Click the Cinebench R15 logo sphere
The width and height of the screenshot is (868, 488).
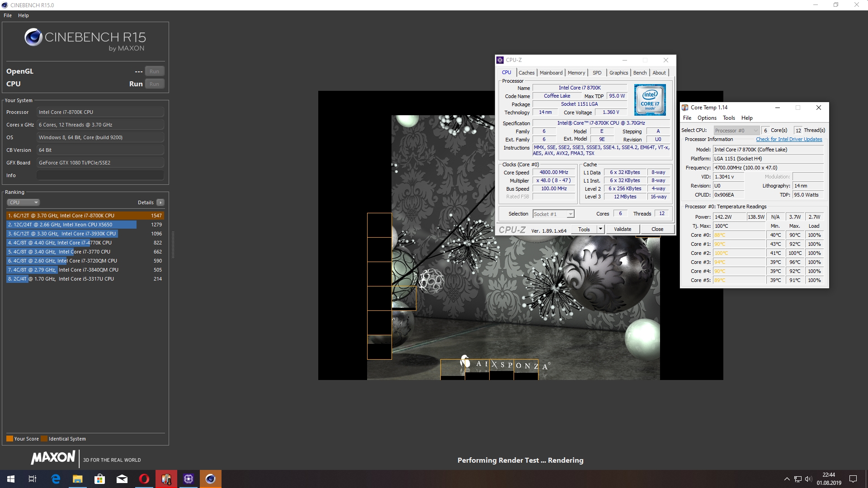33,37
